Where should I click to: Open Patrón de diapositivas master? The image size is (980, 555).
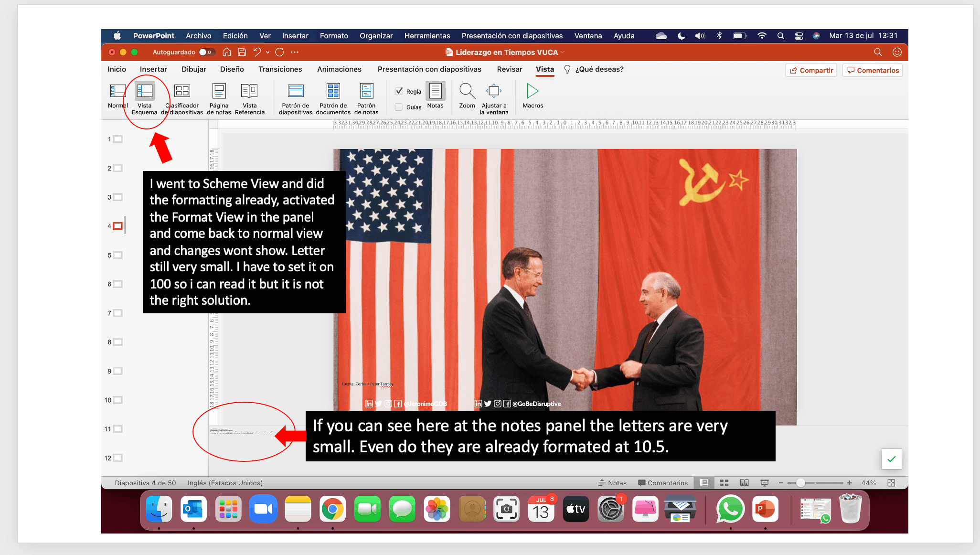[295, 98]
